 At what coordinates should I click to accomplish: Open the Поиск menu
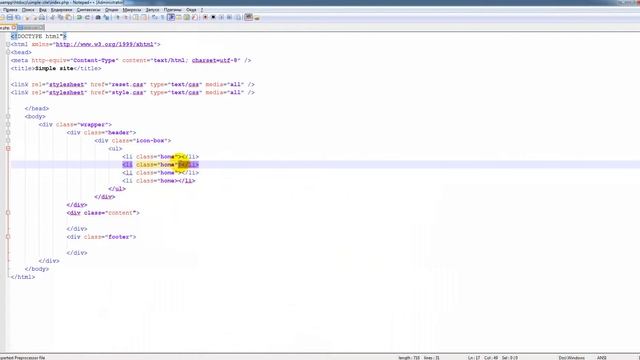(x=28, y=9)
